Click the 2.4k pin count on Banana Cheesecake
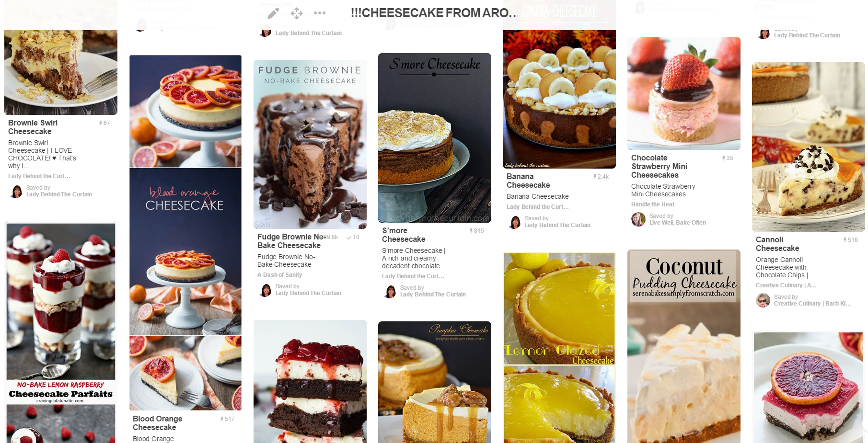The width and height of the screenshot is (868, 443). click(x=601, y=177)
